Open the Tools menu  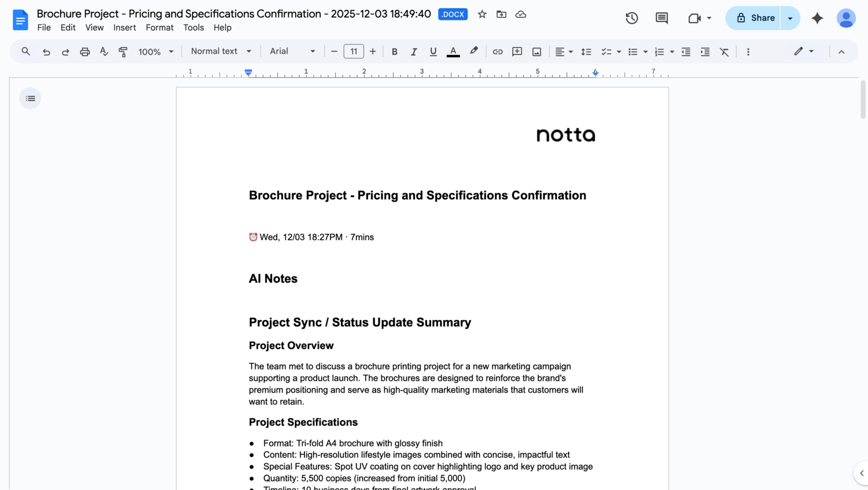pyautogui.click(x=193, y=27)
